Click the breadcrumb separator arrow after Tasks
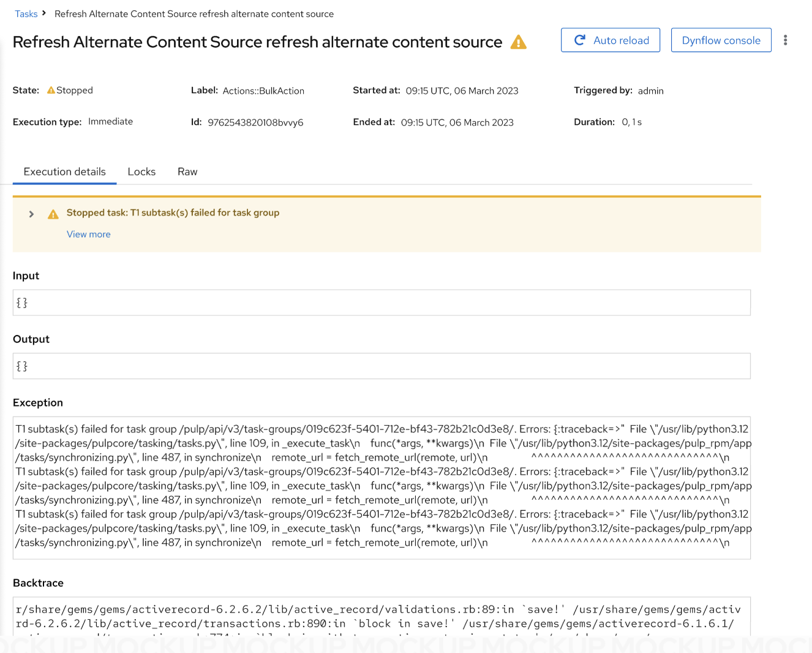 [44, 13]
